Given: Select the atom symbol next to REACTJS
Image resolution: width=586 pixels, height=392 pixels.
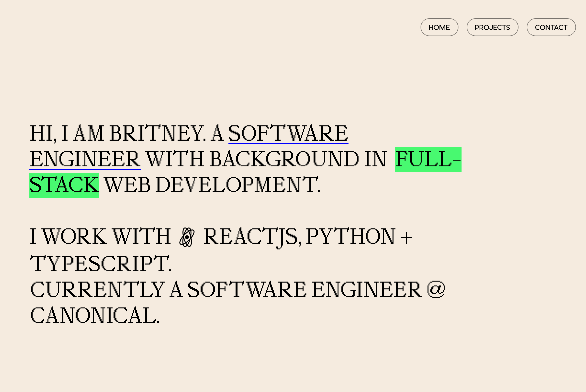Looking at the screenshot, I should coord(187,237).
